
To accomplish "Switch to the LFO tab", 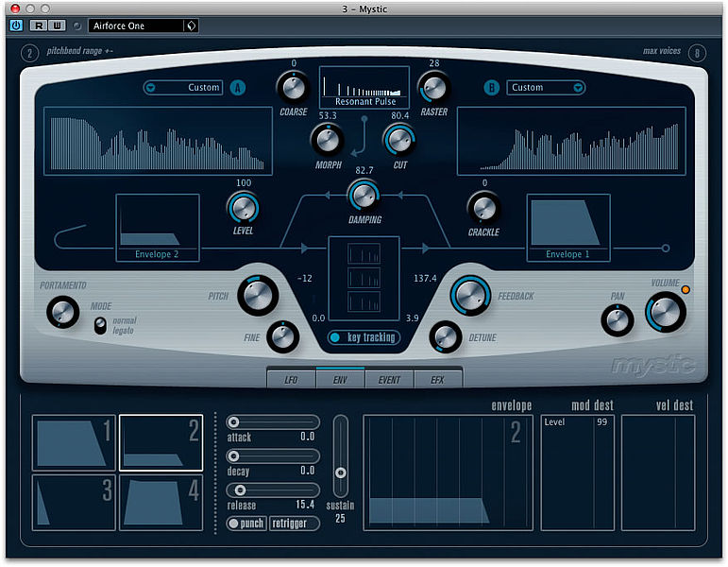I will coord(291,380).
